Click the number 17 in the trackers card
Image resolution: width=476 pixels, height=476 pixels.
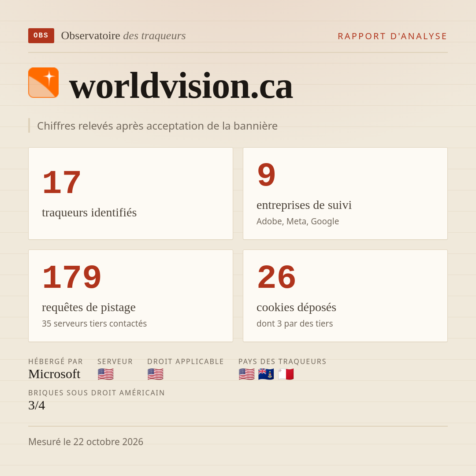pos(62,182)
